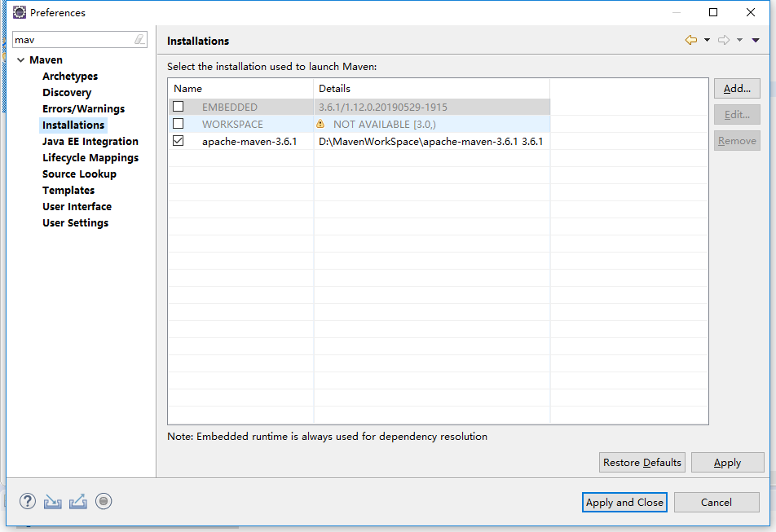Click the forward navigation arrow
The height and width of the screenshot is (532, 776).
pos(724,40)
